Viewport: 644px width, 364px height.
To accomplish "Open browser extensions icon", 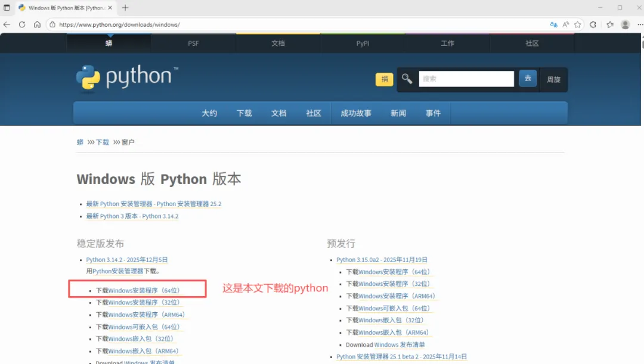I will [x=593, y=24].
